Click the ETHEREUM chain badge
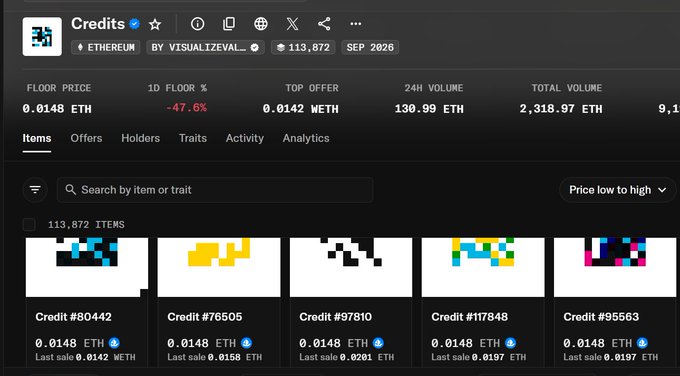 tap(106, 47)
